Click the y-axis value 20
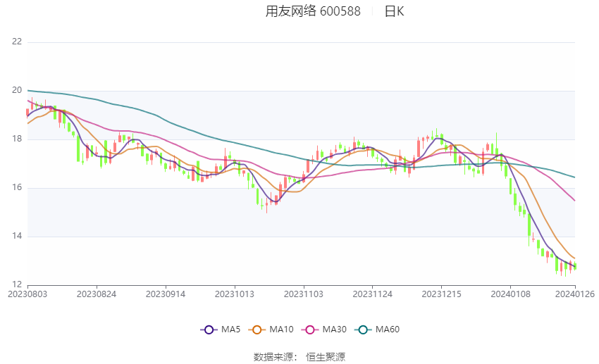599x364 pixels. [17, 90]
